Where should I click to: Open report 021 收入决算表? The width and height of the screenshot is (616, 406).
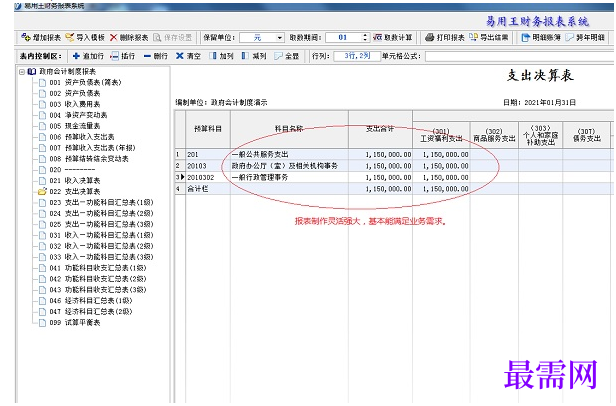point(75,181)
